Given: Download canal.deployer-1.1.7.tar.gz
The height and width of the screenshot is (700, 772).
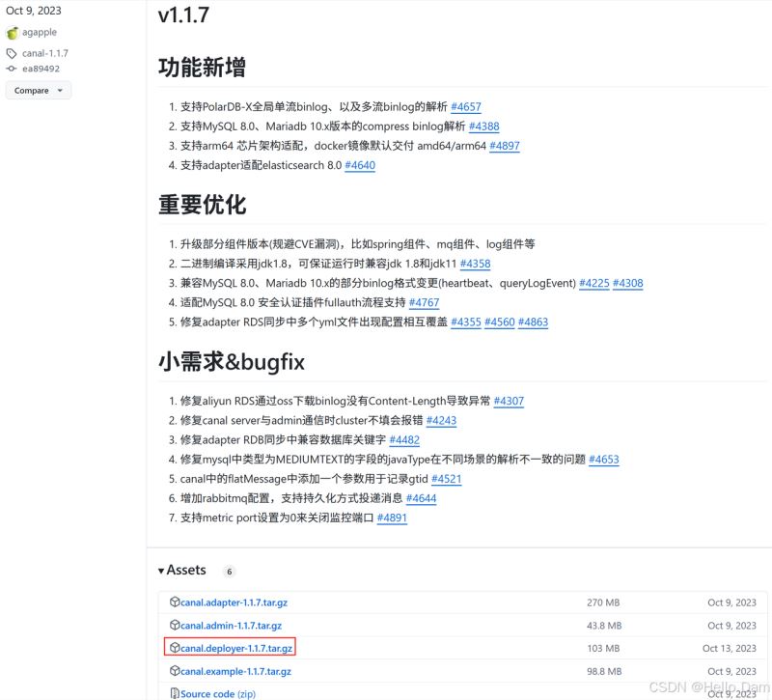Looking at the screenshot, I should click(x=236, y=648).
